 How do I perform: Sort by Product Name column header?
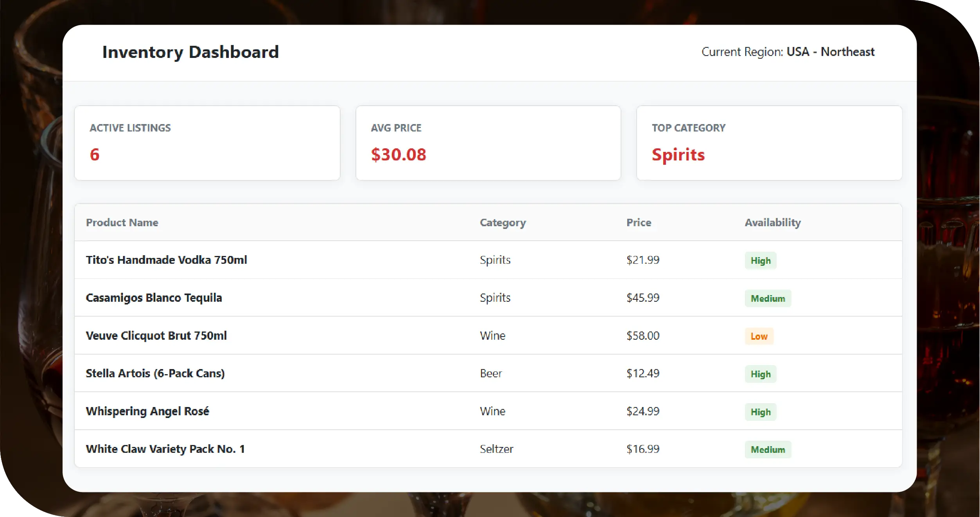pos(122,222)
